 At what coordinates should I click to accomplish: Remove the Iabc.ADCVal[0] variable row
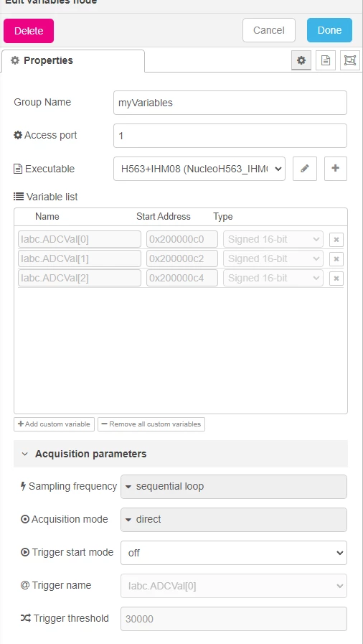[336, 240]
